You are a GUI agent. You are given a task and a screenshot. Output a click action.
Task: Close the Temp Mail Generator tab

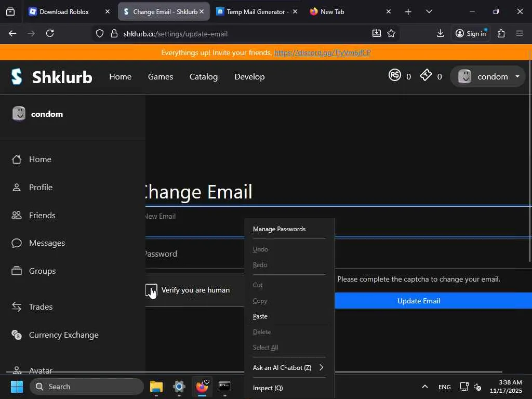point(295,11)
